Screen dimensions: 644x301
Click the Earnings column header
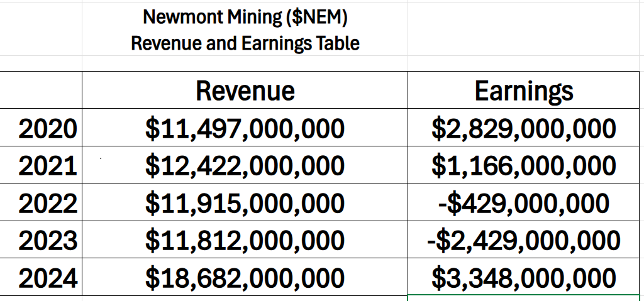point(524,90)
